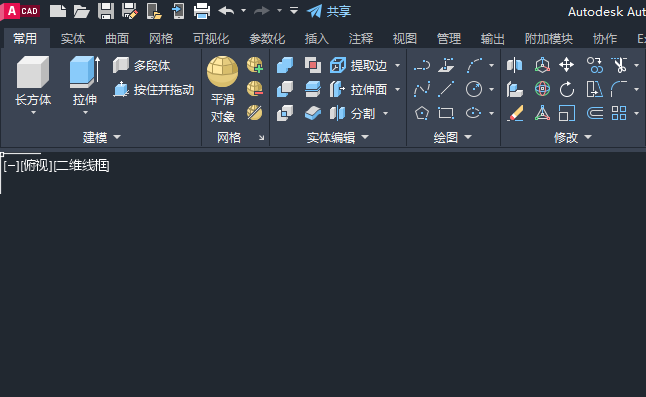Viewport: 646px width, 397px height.
Task: Expand the 实体编辑 panel
Action: pos(337,137)
